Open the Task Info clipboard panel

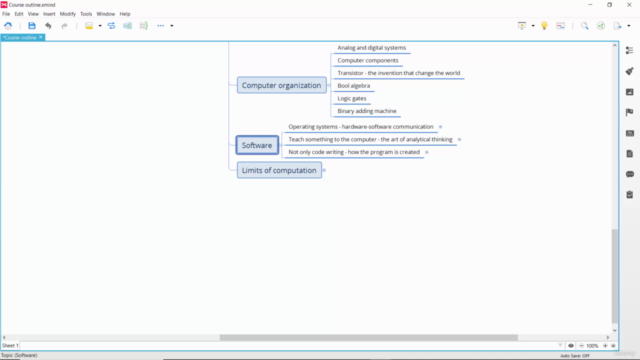pos(630,195)
